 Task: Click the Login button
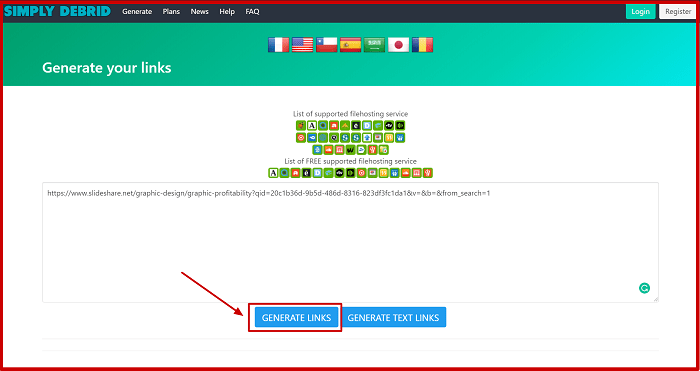641,12
